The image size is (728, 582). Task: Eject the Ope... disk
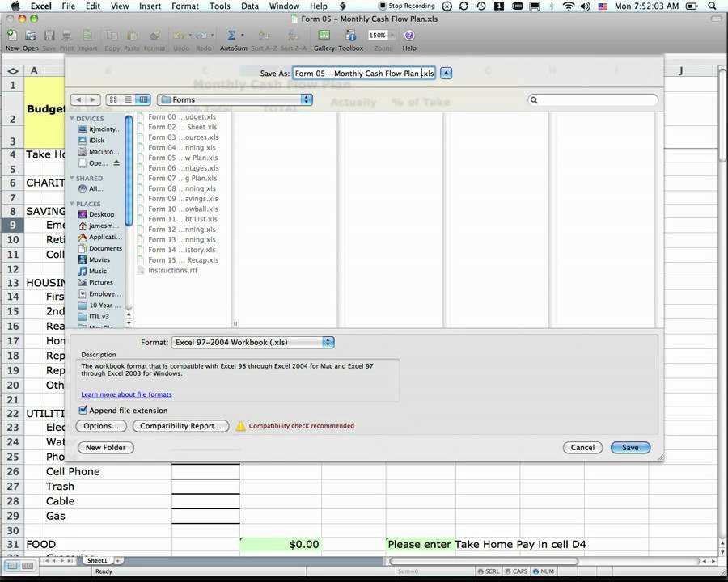(x=116, y=163)
